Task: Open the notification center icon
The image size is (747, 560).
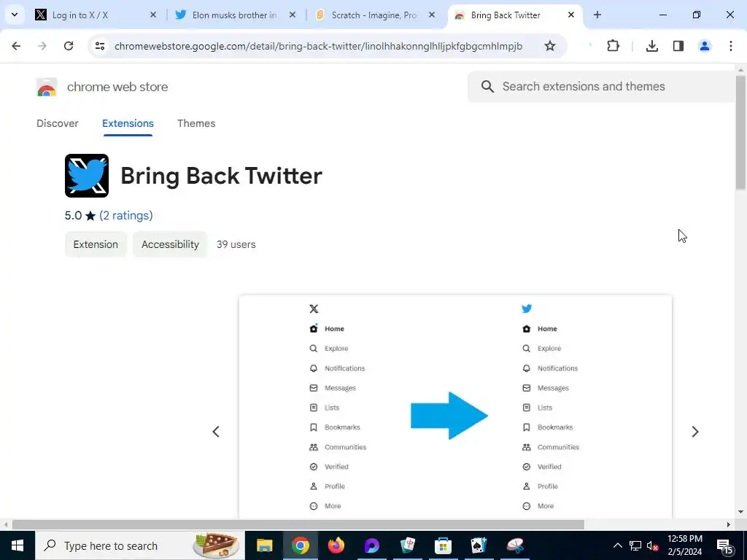Action: 724,546
